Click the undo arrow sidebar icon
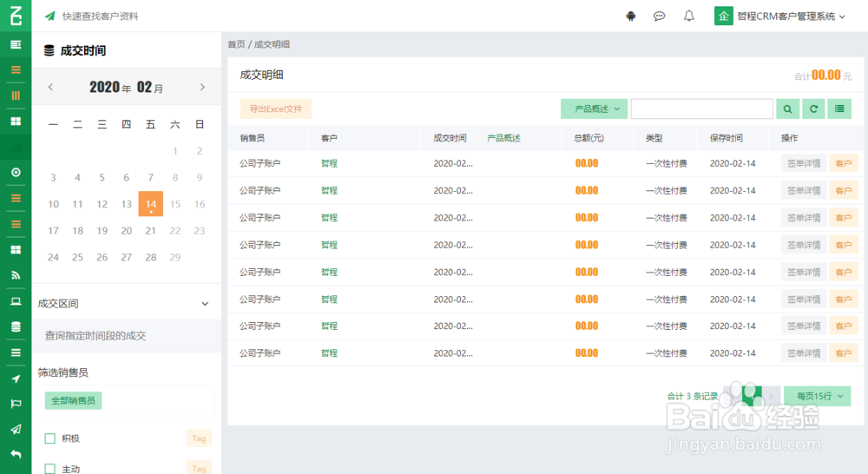This screenshot has height=474, width=868. pyautogui.click(x=16, y=455)
